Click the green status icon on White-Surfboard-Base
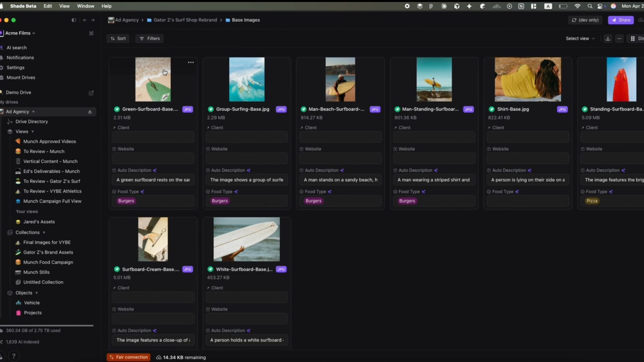Screen dimensions: 644x362 (x=211, y=269)
